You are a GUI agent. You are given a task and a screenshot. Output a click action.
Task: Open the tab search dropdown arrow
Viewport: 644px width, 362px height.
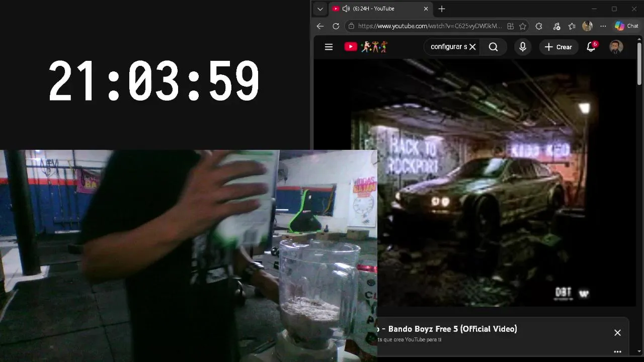pos(320,9)
